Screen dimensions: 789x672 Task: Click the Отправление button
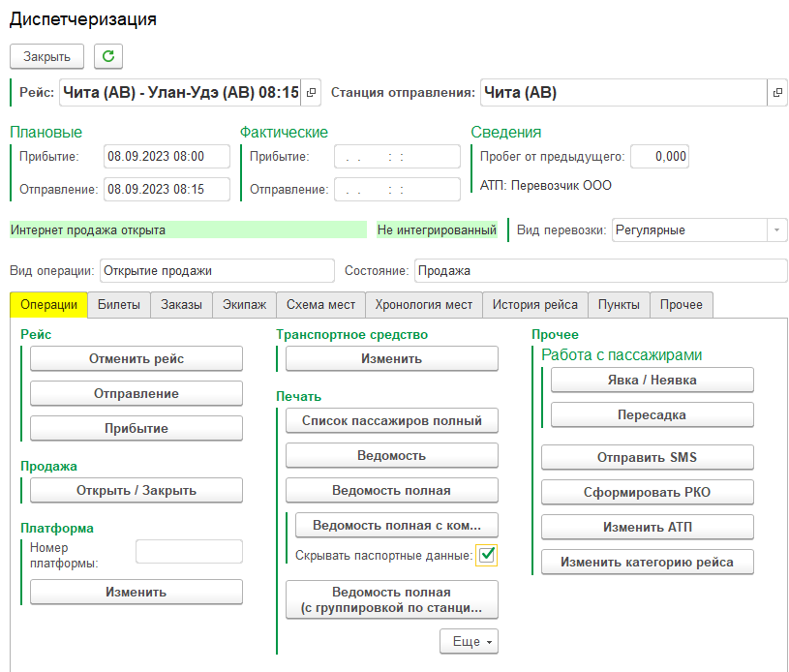137,394
